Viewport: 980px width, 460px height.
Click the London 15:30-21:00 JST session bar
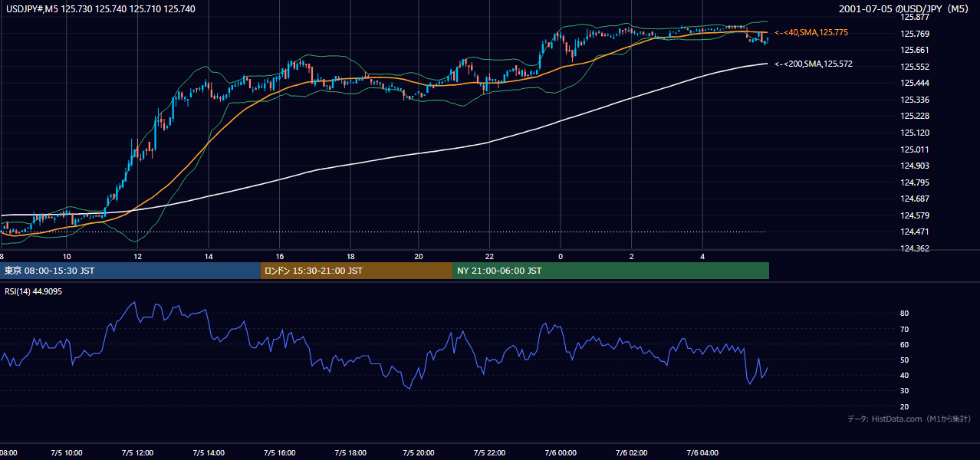357,271
